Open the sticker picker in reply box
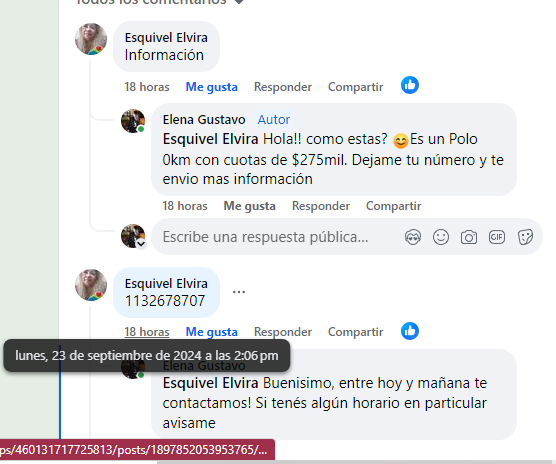556x464 pixels. [525, 237]
